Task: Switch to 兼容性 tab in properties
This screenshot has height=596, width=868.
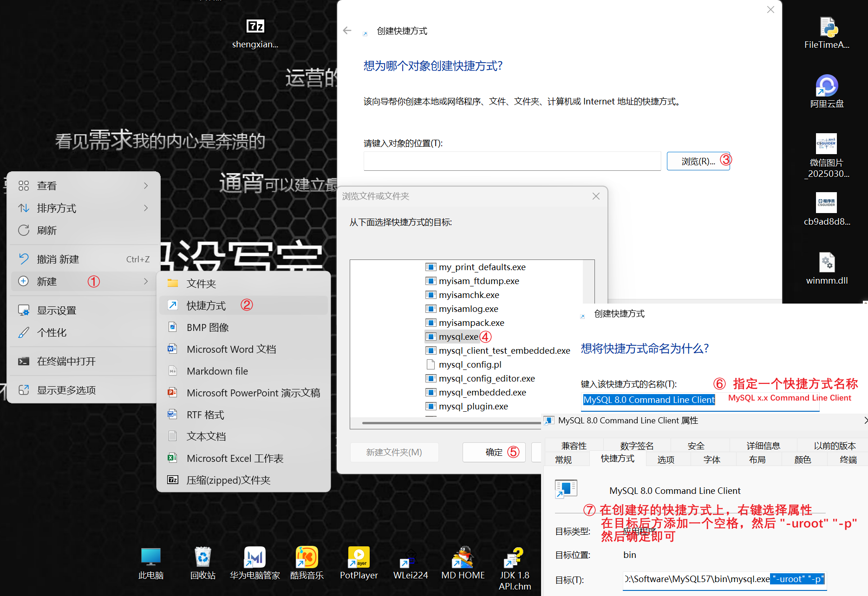Action: (574, 446)
